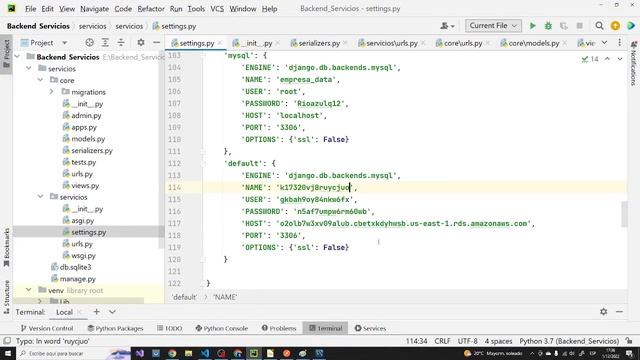Switch to the core\models.py editor tab
640x360 pixels.
(x=533, y=43)
